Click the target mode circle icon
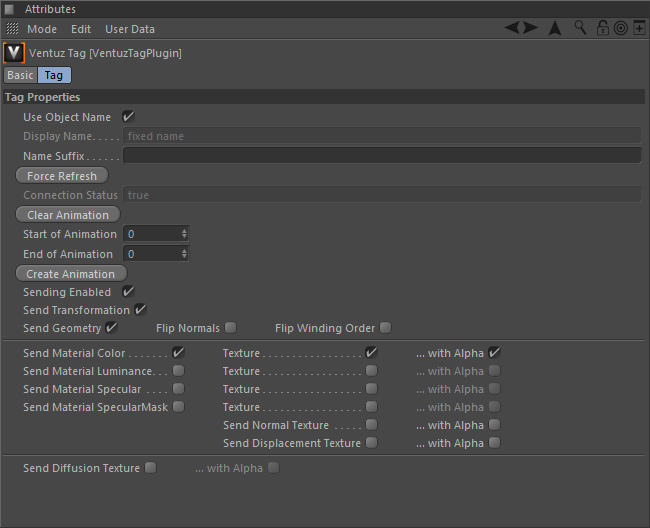The image size is (650, 528). click(620, 28)
